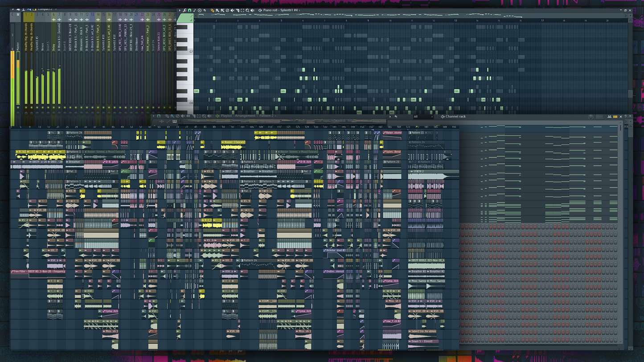
Task: Open the Channel rack graph editor icon
Action: coord(609,117)
